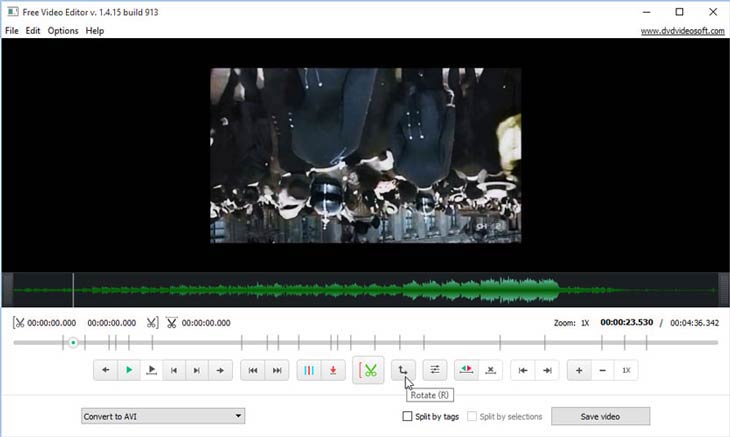Zoom out timeline with minus button

(x=603, y=370)
